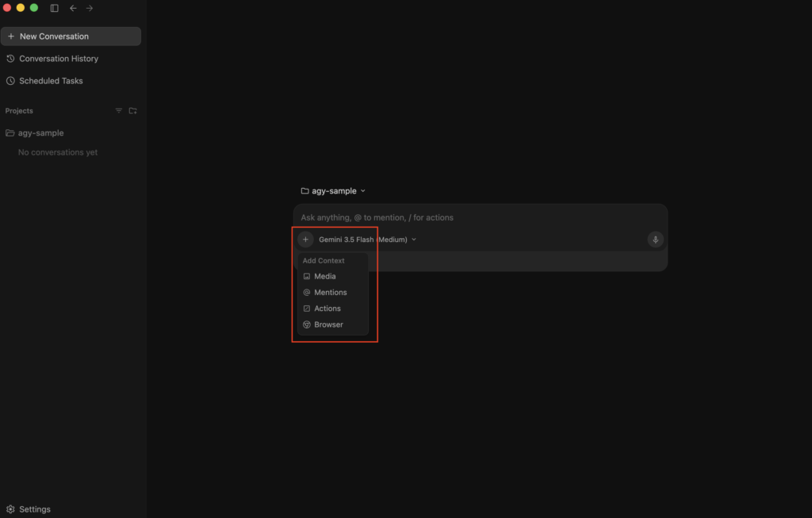Click the Settings gear icon
The image size is (812, 518).
(10, 509)
